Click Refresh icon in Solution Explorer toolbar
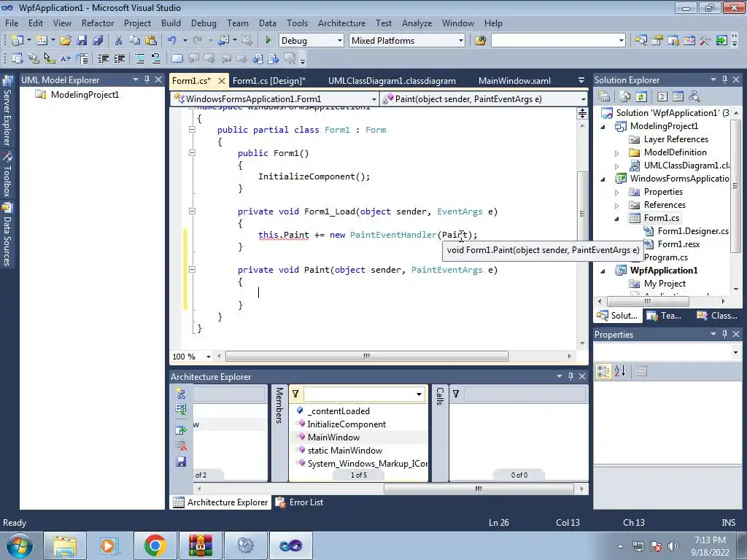 pyautogui.click(x=640, y=96)
